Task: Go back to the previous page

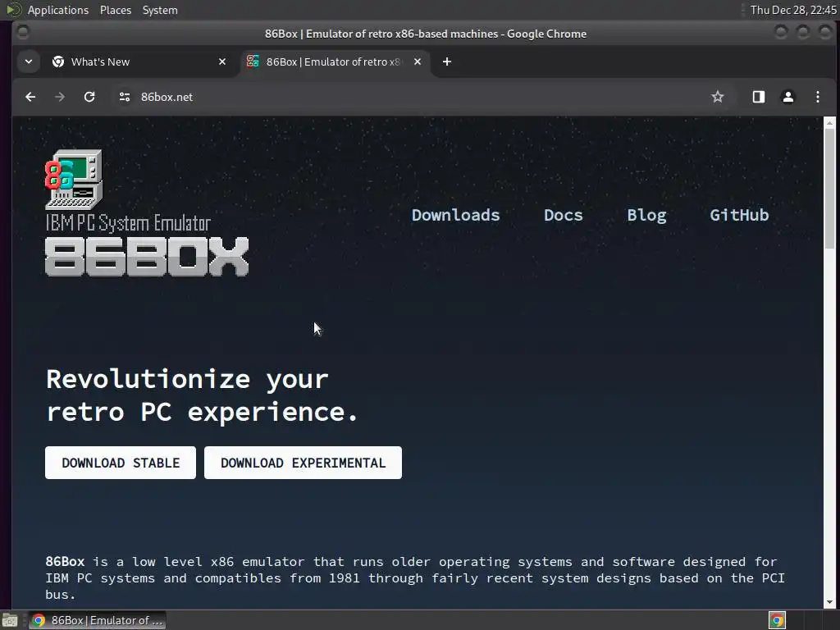Action: 30,97
